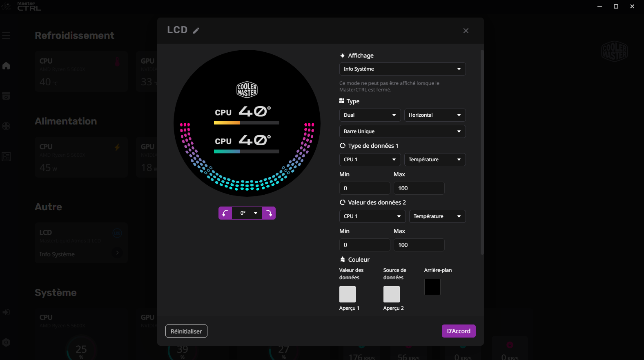
Task: Go to Home icon in sidebar
Action: pyautogui.click(x=6, y=66)
